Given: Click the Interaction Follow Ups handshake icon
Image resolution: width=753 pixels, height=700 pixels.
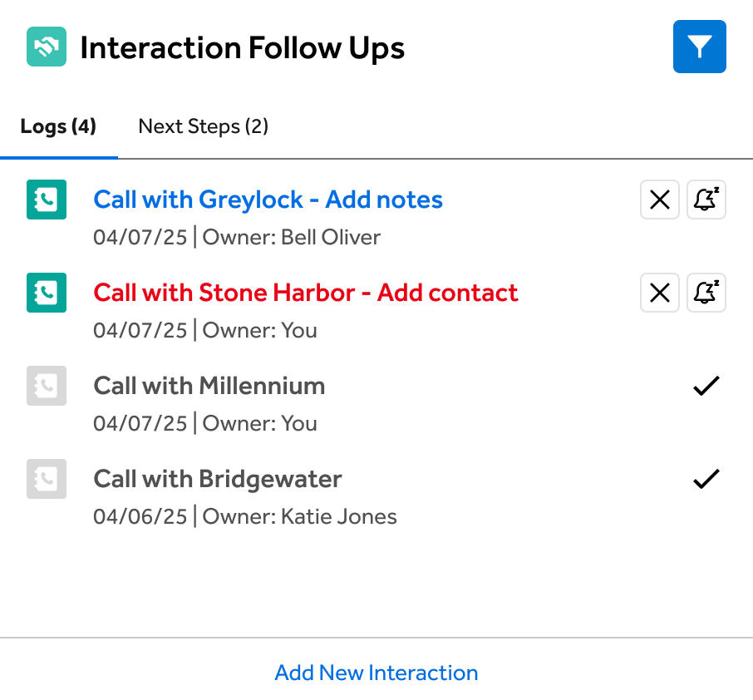Looking at the screenshot, I should coord(47,47).
